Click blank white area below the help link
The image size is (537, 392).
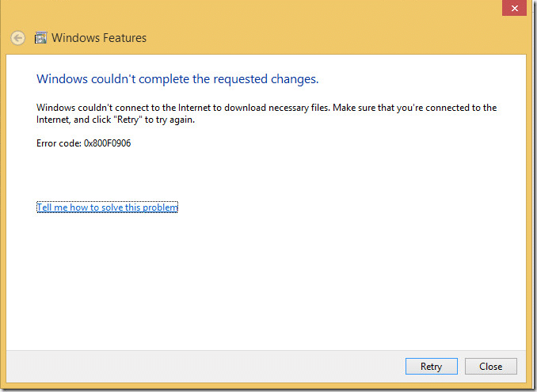[261, 277]
